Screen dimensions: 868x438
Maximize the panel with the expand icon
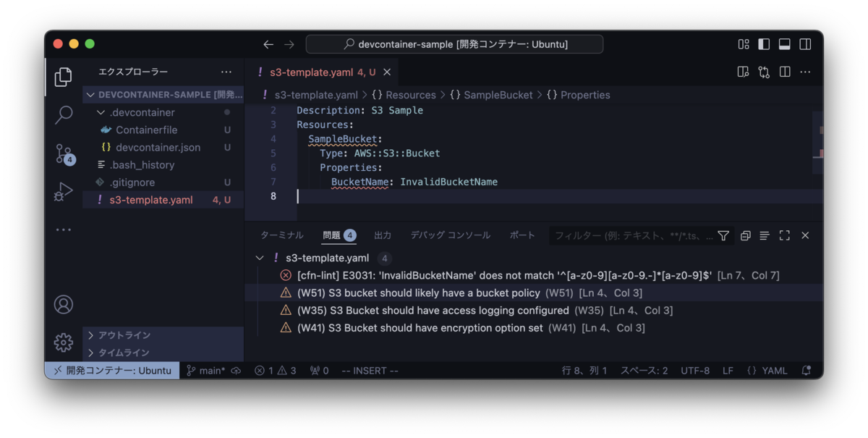click(785, 235)
